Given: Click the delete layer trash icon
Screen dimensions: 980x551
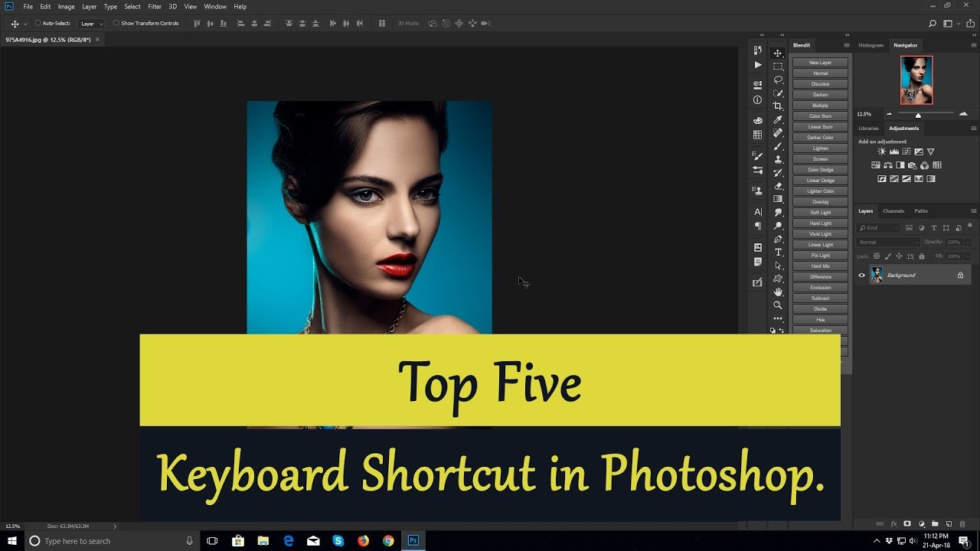Looking at the screenshot, I should coord(962,524).
